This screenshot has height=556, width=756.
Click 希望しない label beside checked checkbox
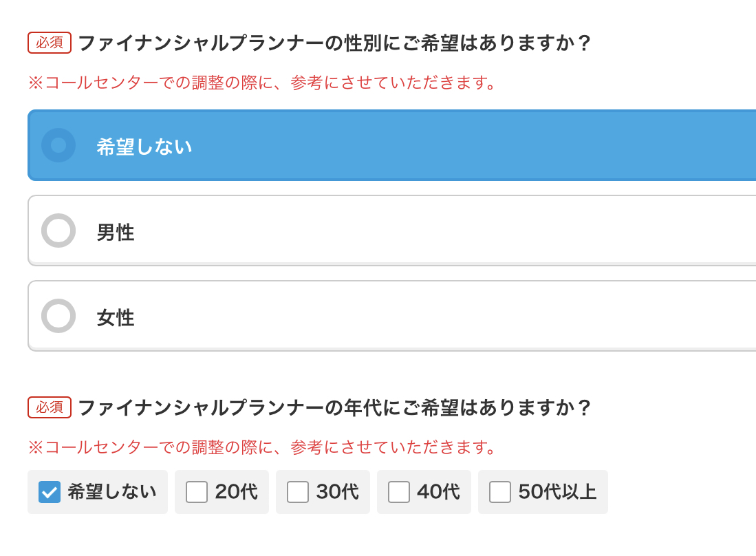112,492
